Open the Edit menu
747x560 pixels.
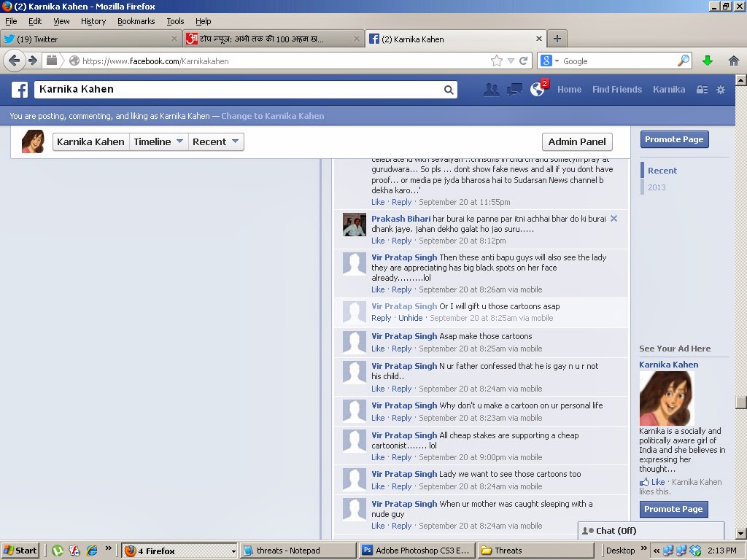35,21
